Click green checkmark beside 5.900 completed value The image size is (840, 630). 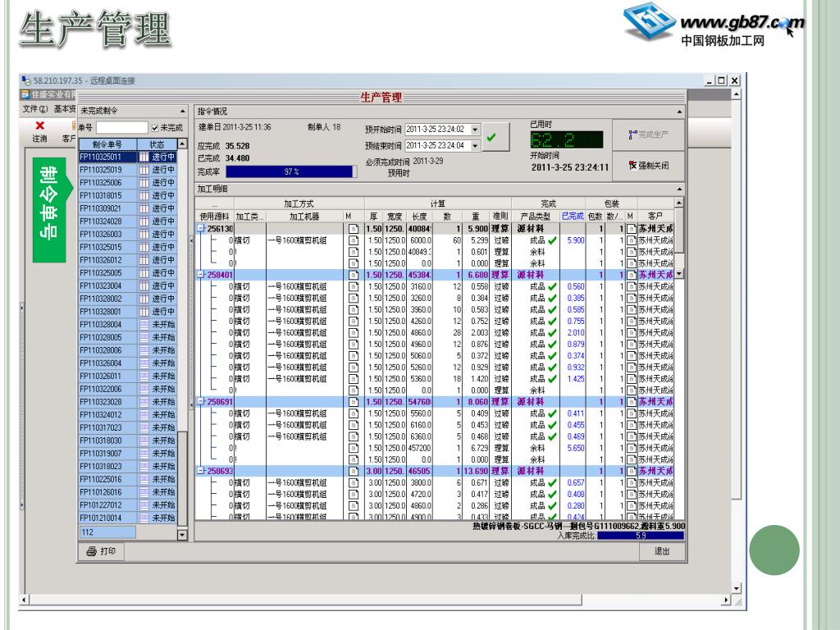552,240
